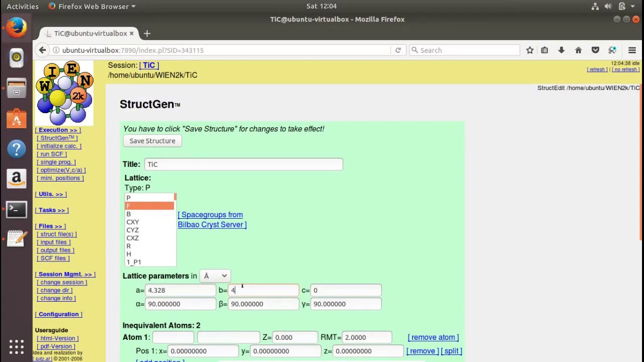Open the clock showing Sat 12:04
This screenshot has height=362, width=644.
click(321, 6)
